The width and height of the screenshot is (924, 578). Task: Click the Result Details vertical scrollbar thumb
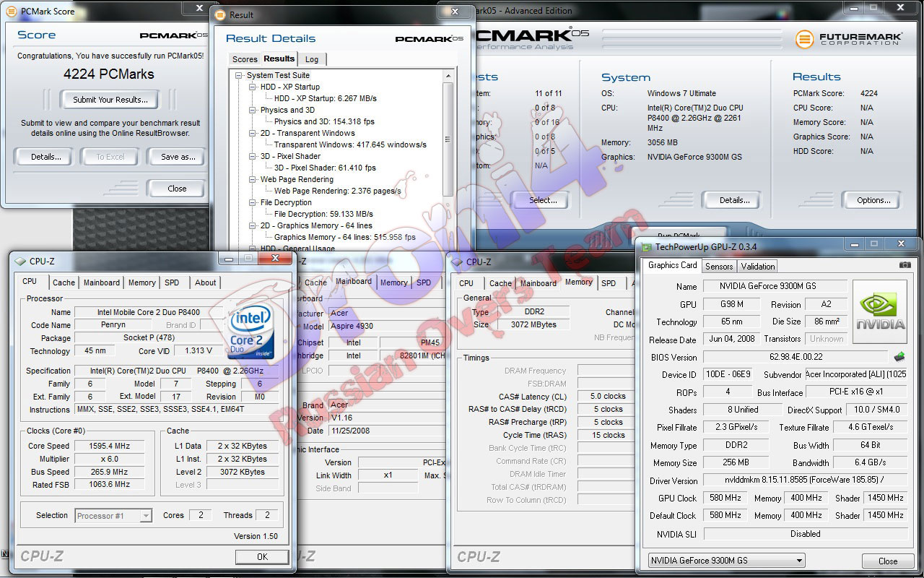(449, 138)
